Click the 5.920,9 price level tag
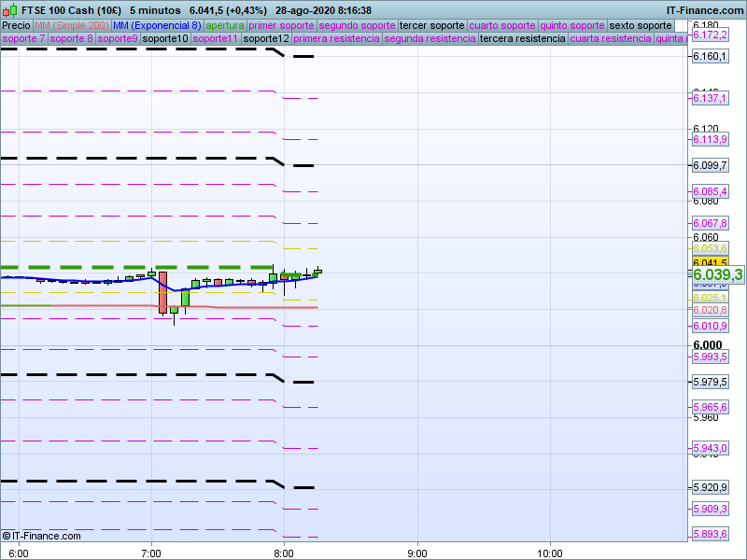The image size is (747, 560). click(710, 487)
